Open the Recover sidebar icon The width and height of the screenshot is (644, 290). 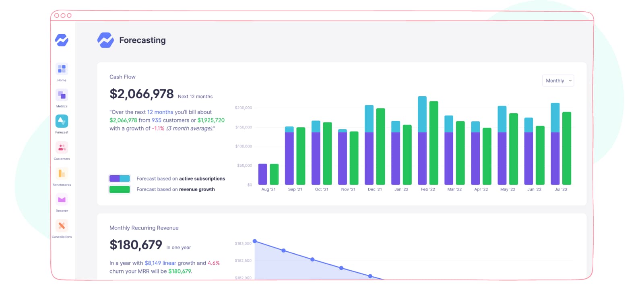coord(62,199)
